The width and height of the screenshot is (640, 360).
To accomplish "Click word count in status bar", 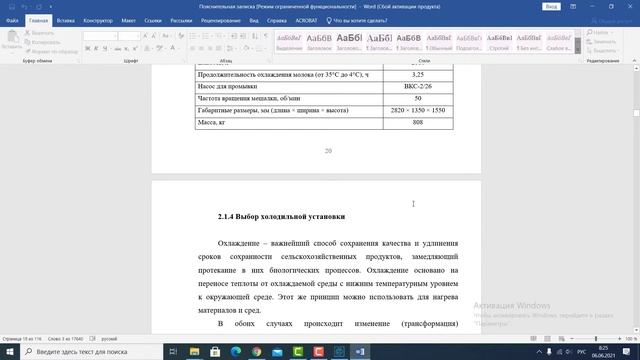I will pos(65,339).
